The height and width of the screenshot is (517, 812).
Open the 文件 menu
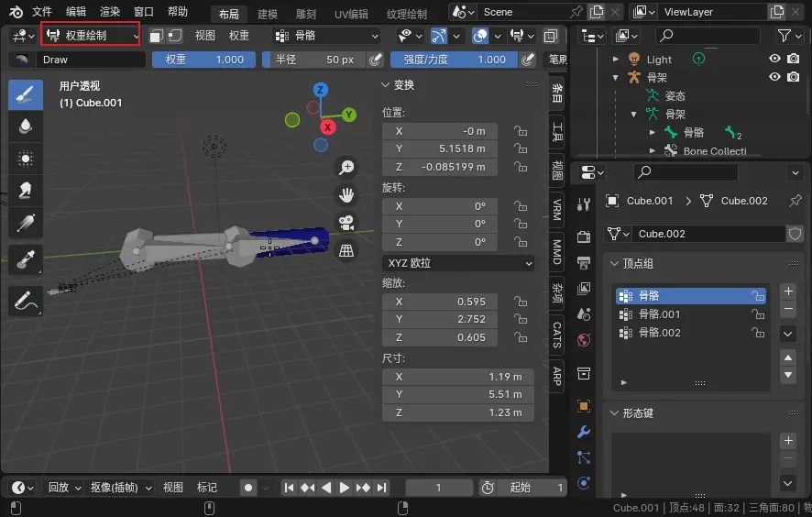click(42, 12)
